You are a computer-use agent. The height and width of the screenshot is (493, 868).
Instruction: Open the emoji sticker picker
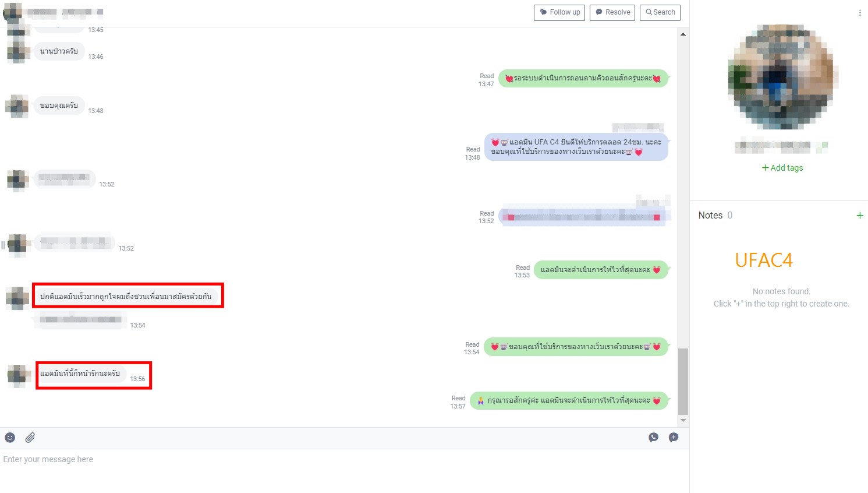[x=10, y=438]
